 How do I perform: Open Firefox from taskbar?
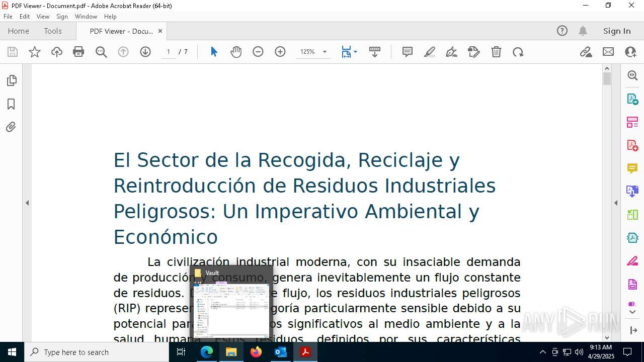tap(256, 352)
